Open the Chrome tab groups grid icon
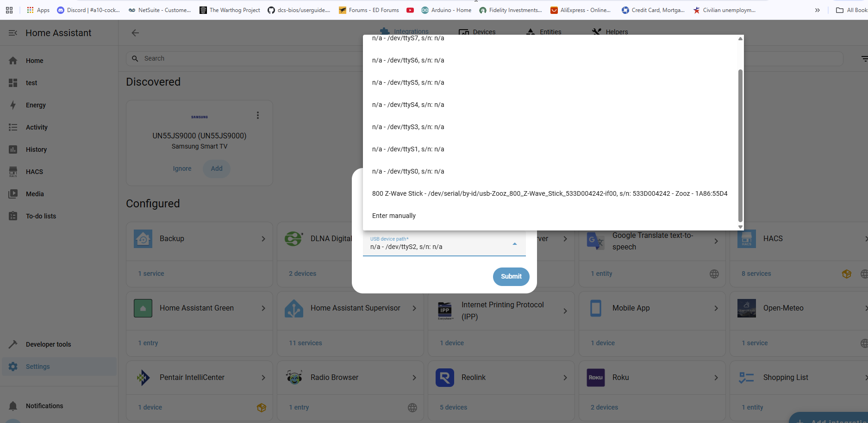This screenshot has height=423, width=868. click(x=9, y=10)
